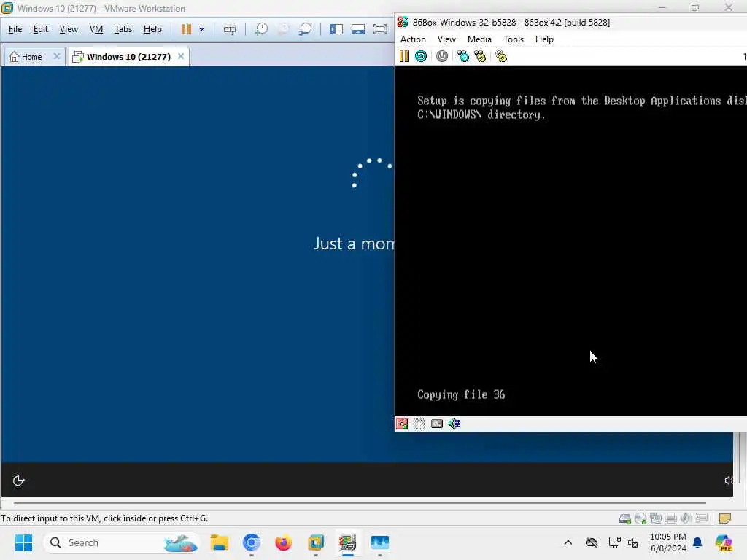Close the Windows 10 (21277) tab
Screen dimensions: 747x560
181,56
